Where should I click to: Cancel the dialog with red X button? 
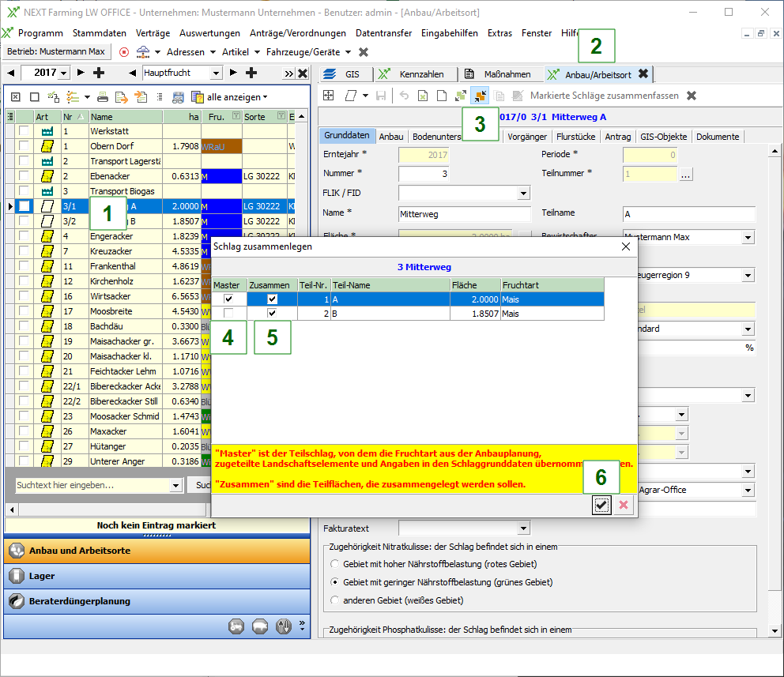pyautogui.click(x=624, y=506)
